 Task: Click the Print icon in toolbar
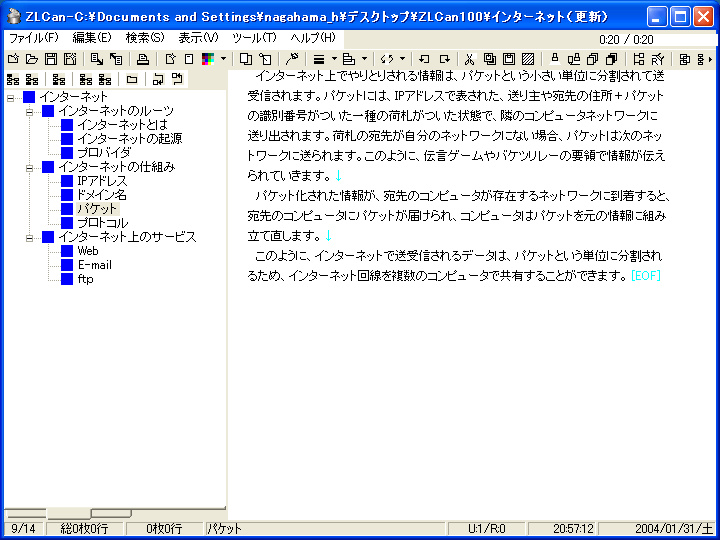pyautogui.click(x=143, y=59)
